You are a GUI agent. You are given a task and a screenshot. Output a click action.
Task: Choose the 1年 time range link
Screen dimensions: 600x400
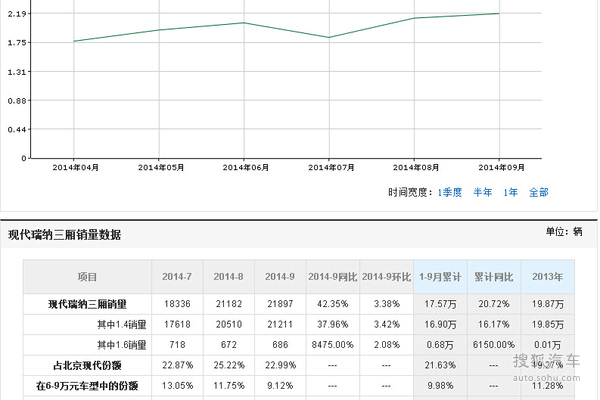pos(510,192)
